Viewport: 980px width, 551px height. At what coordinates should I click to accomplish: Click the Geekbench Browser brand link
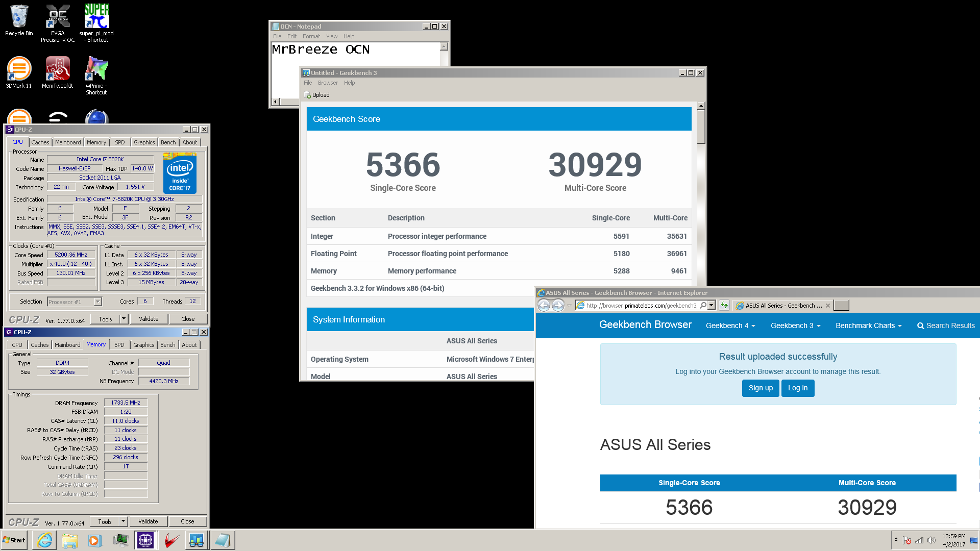pyautogui.click(x=645, y=324)
